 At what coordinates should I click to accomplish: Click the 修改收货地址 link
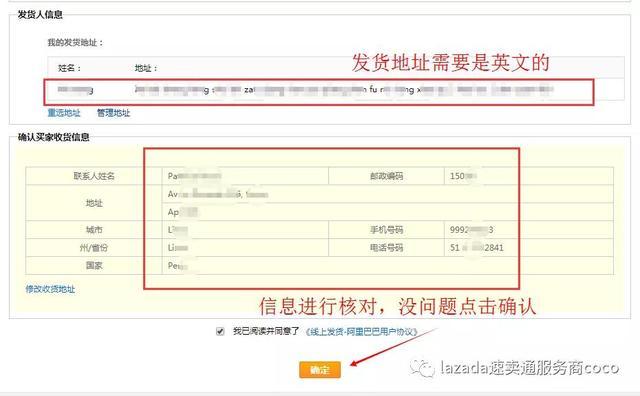point(50,289)
